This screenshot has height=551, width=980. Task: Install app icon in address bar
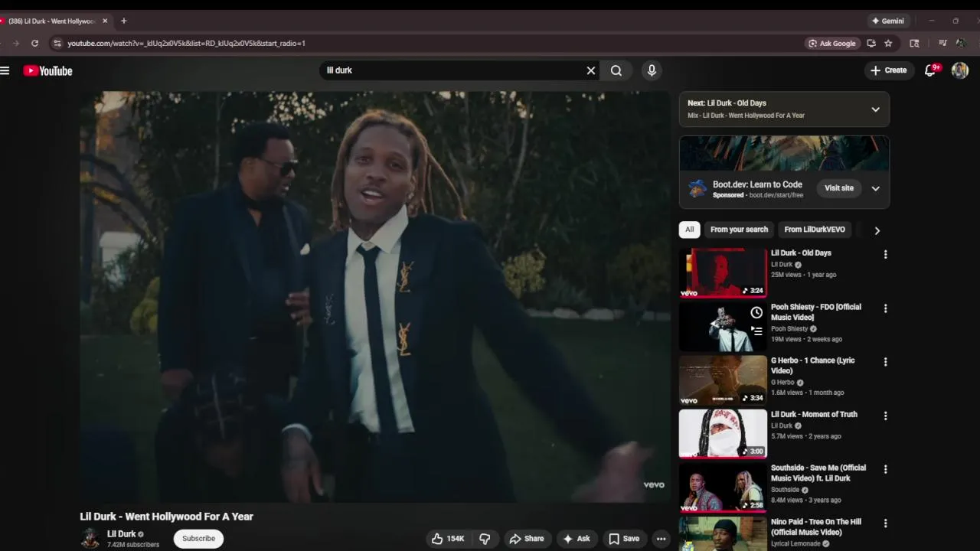click(x=871, y=44)
